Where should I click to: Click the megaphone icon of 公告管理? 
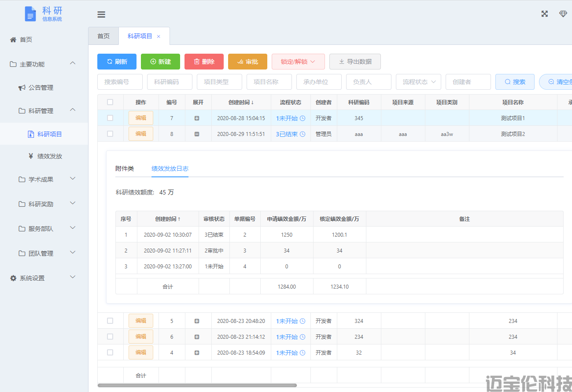pyautogui.click(x=22, y=88)
